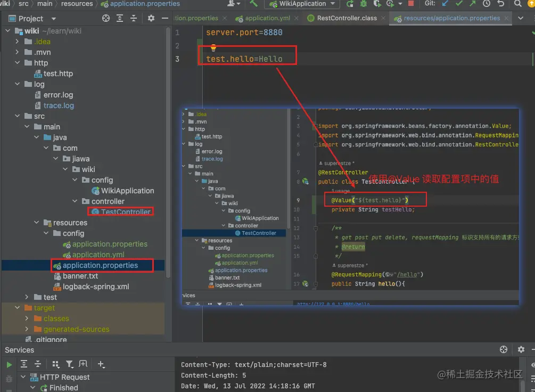This screenshot has height=392, width=535.
Task: Click Open in New Tab icon in Services
Action: 83,364
